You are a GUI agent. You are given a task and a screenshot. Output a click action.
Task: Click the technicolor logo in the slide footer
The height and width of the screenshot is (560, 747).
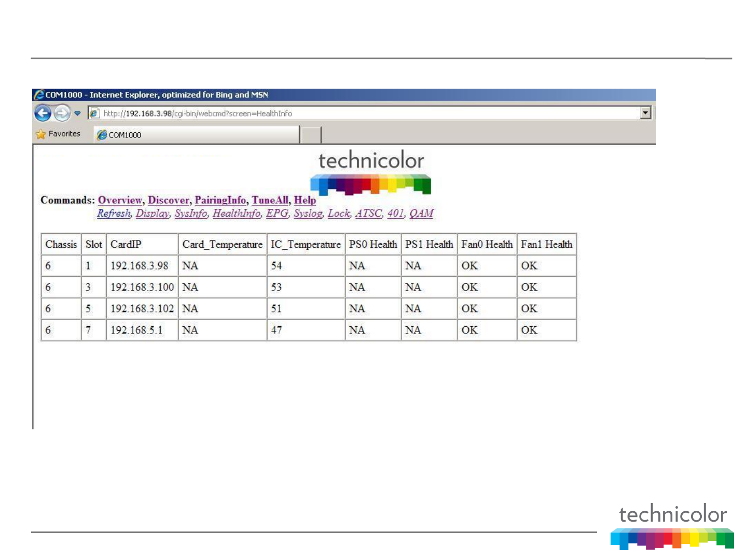(x=673, y=526)
